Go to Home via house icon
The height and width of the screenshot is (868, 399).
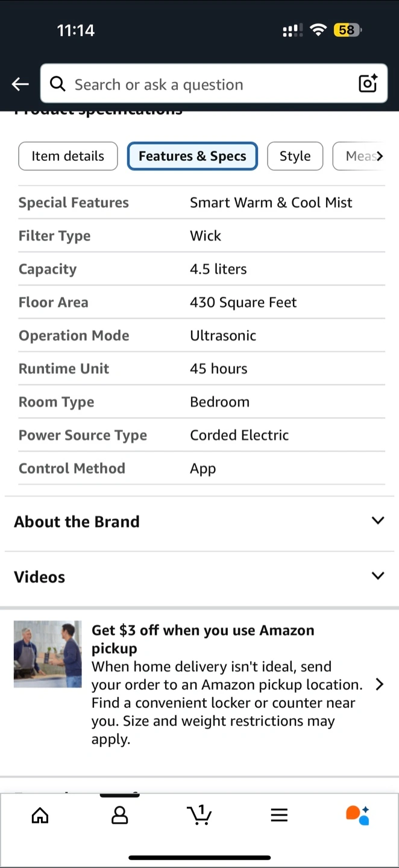pos(40,816)
